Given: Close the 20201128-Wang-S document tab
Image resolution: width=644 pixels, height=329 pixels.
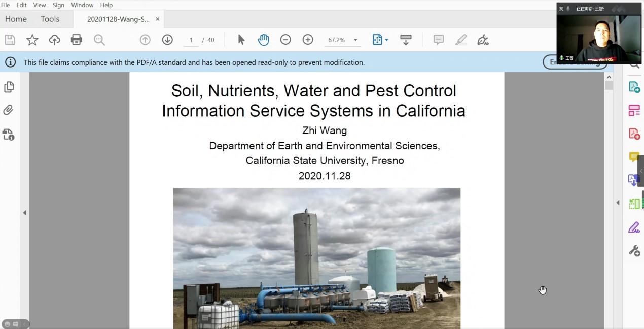Looking at the screenshot, I should (x=158, y=19).
